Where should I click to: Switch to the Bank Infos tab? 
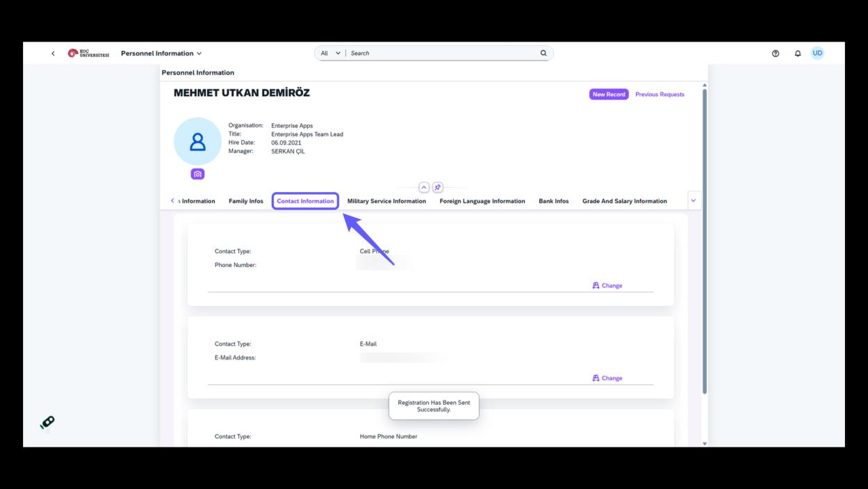(554, 201)
